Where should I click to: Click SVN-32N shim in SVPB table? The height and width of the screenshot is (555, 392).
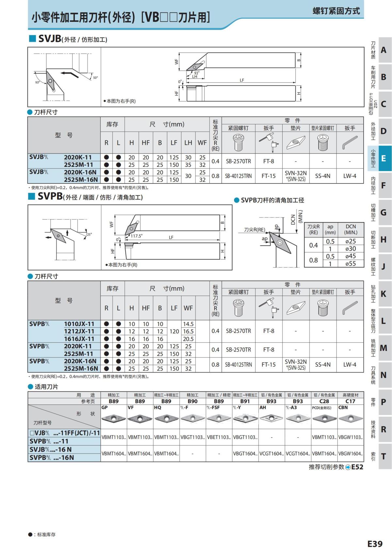(x=296, y=361)
